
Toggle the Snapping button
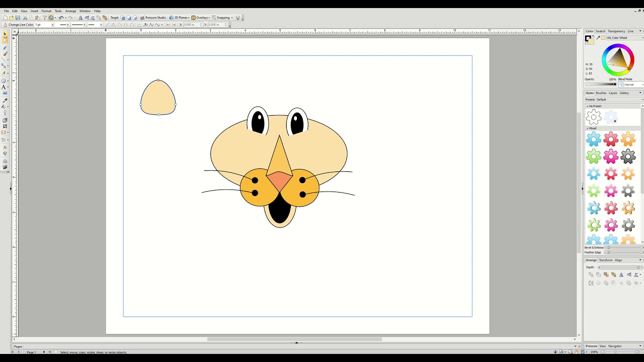[x=221, y=18]
